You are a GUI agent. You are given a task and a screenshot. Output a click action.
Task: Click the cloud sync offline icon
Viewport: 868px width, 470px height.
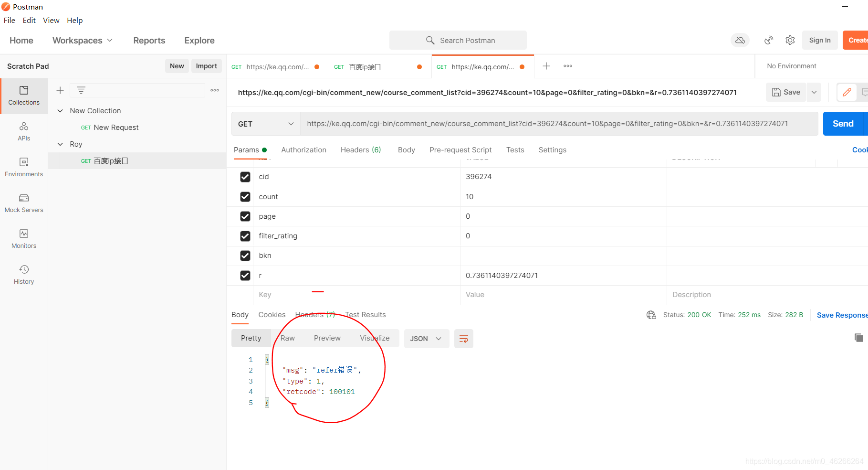click(x=740, y=41)
